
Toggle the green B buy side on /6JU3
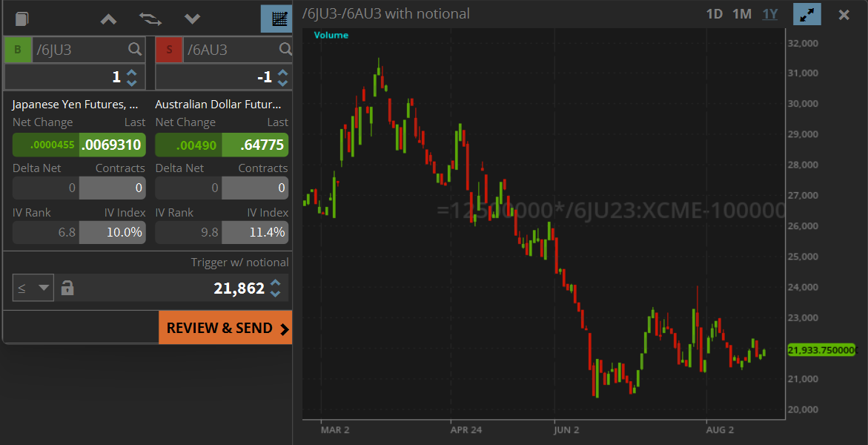16,50
